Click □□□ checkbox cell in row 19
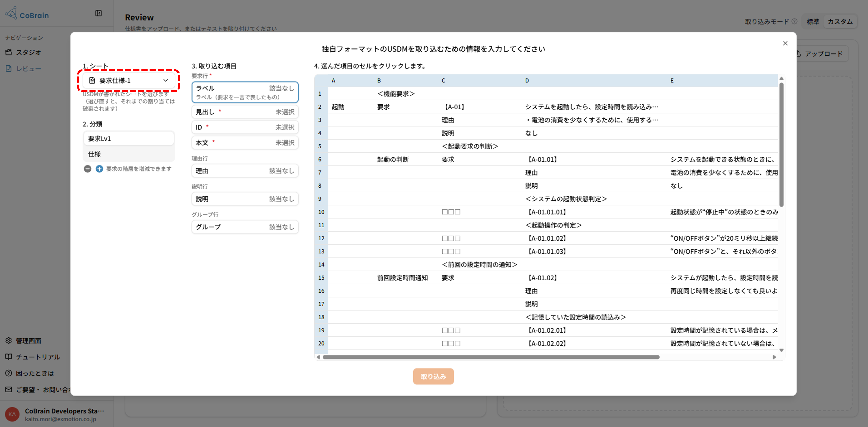 [x=480, y=330]
